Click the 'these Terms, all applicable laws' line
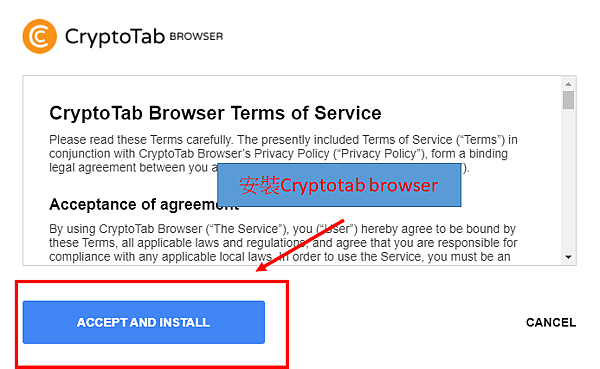 [283, 243]
